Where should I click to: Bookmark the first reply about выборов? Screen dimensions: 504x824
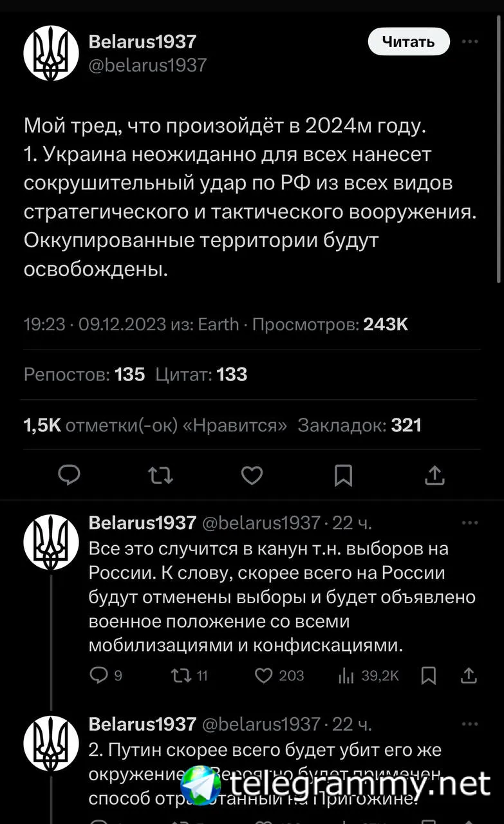[429, 675]
